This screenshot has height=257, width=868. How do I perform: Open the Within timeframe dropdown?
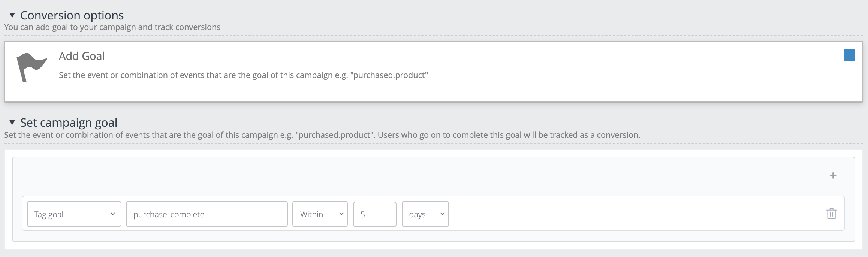tap(320, 214)
